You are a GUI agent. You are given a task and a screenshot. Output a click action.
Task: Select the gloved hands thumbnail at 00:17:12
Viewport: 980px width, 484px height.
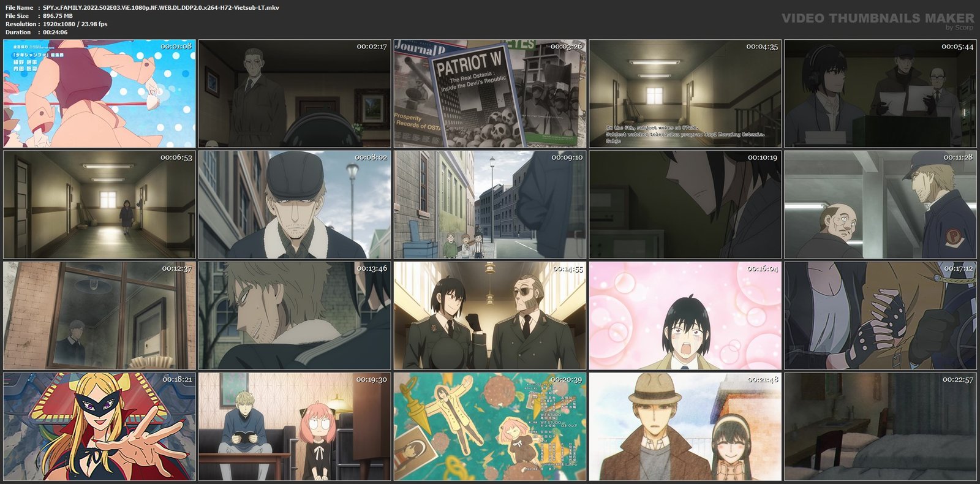coord(881,316)
